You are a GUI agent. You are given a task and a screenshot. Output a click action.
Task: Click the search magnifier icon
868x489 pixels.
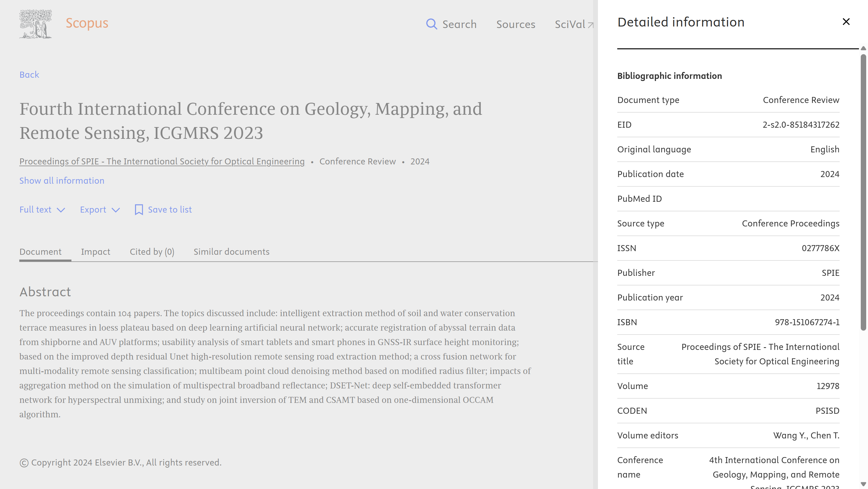pos(431,24)
